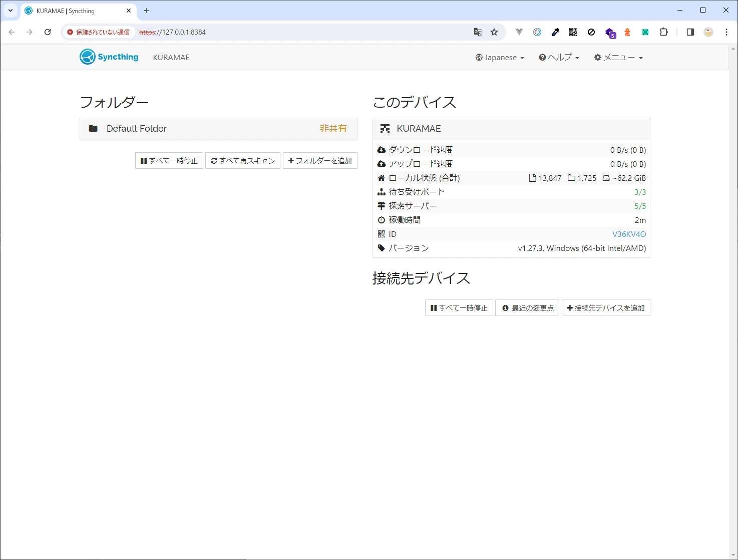Viewport: 738px width, 560px height.
Task: Click the page vertical scrollbar
Action: pos(733,302)
